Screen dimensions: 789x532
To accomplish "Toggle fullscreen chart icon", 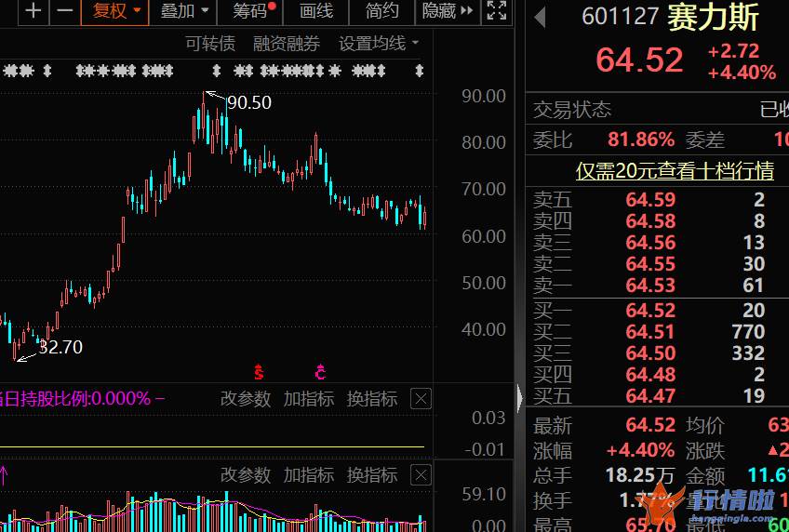I will (x=497, y=10).
